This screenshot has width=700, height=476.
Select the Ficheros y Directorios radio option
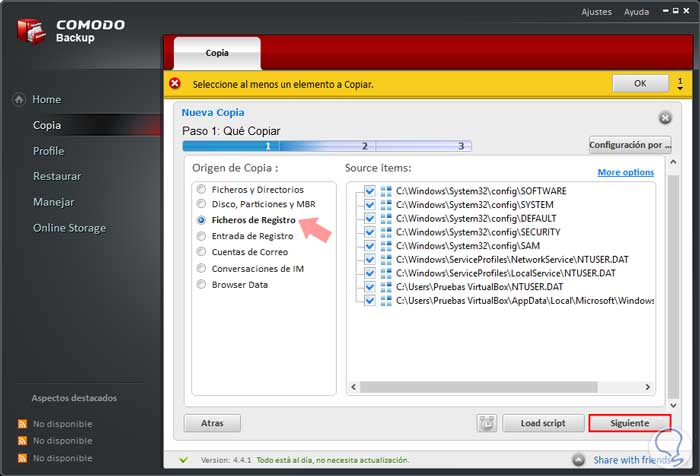click(201, 189)
